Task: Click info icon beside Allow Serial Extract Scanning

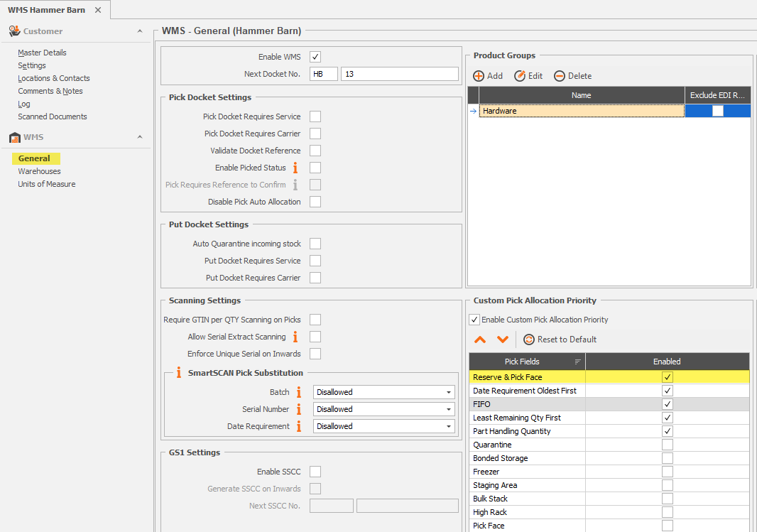Action: (295, 337)
